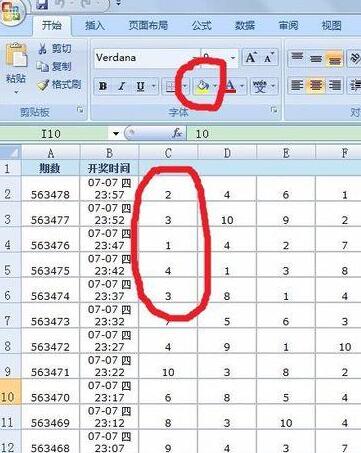Viewport: 361px width, 453px height.
Task: Click the Borders icon
Action: click(x=170, y=86)
